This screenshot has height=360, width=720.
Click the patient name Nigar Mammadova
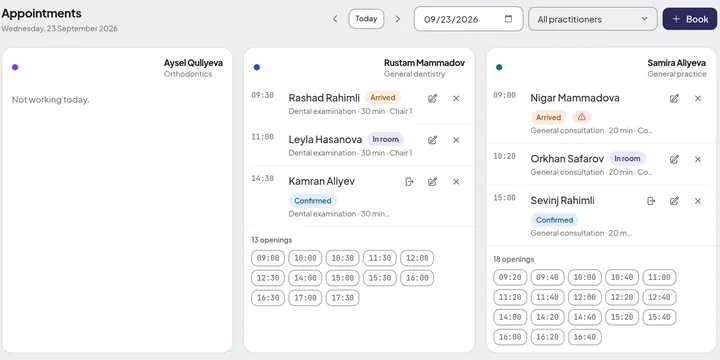(x=575, y=98)
